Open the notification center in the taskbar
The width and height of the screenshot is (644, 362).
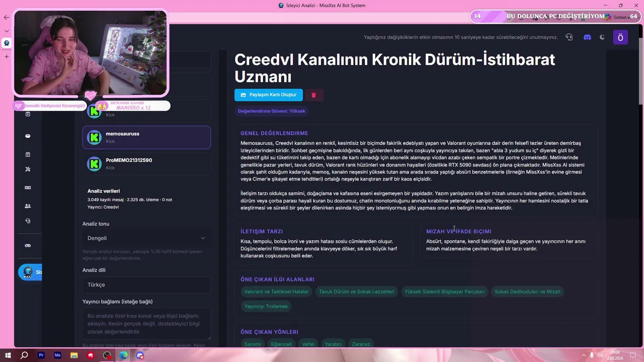(x=633, y=355)
